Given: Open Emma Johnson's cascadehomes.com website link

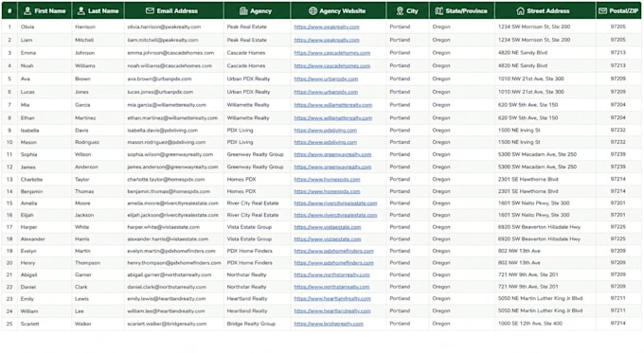Looking at the screenshot, I should point(332,53).
